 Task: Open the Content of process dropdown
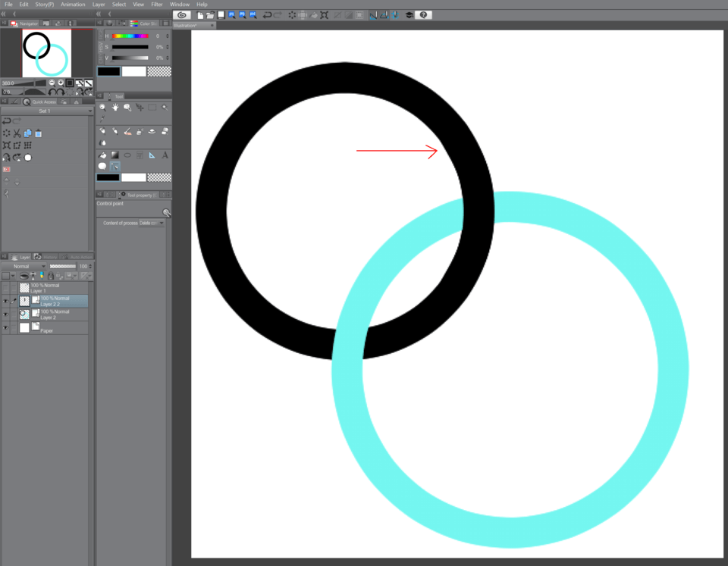[152, 223]
